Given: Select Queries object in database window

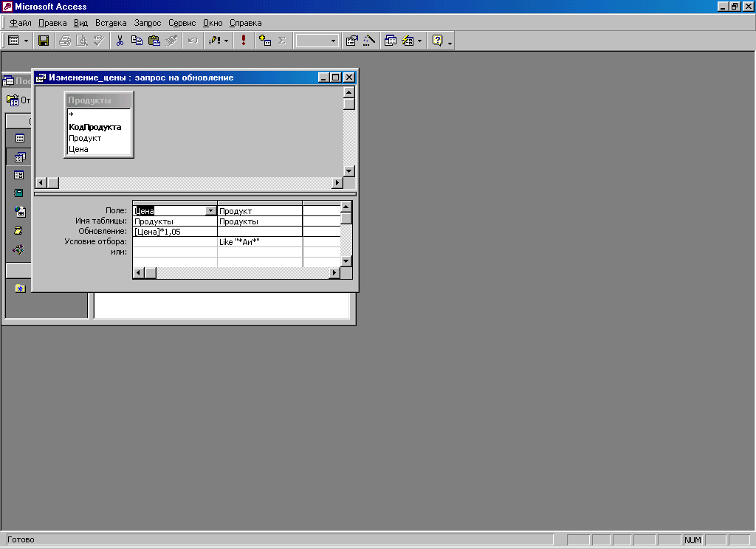Looking at the screenshot, I should [19, 156].
